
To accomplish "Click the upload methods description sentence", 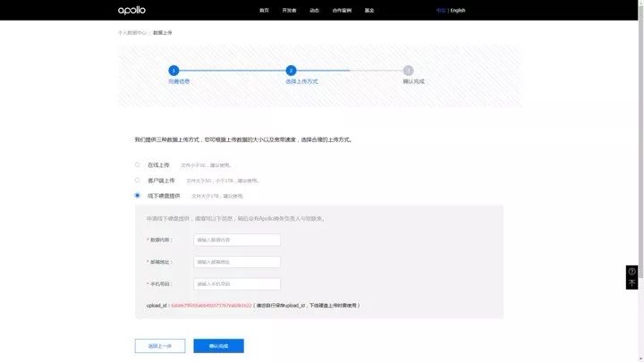I will tap(243, 140).
